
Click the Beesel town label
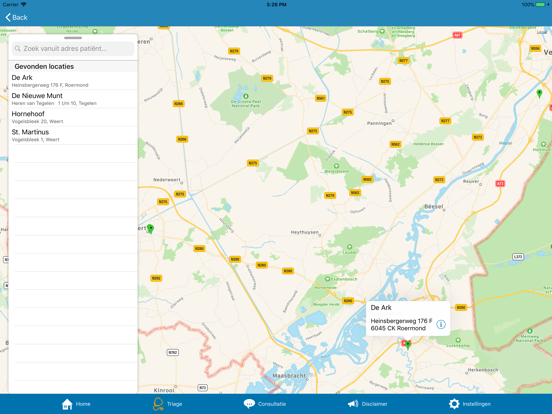[x=434, y=207]
